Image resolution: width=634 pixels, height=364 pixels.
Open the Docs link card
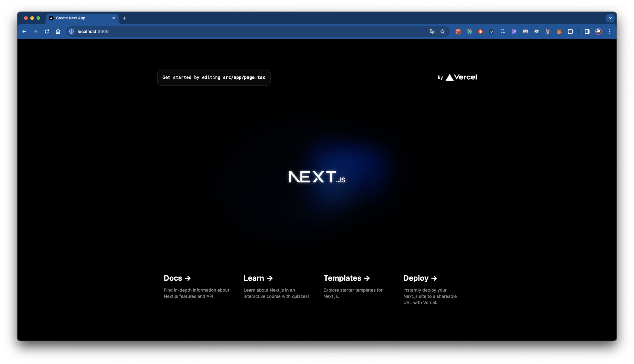tap(197, 286)
